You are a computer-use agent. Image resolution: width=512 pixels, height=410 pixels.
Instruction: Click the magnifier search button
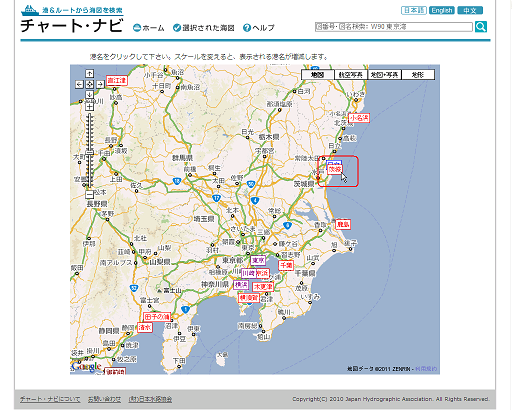pyautogui.click(x=481, y=27)
